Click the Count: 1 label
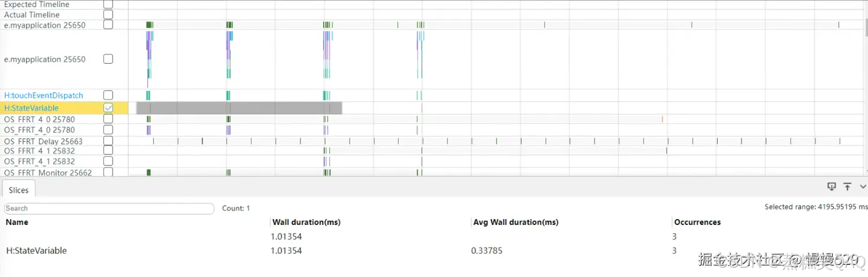The width and height of the screenshot is (868, 277). pyautogui.click(x=236, y=208)
